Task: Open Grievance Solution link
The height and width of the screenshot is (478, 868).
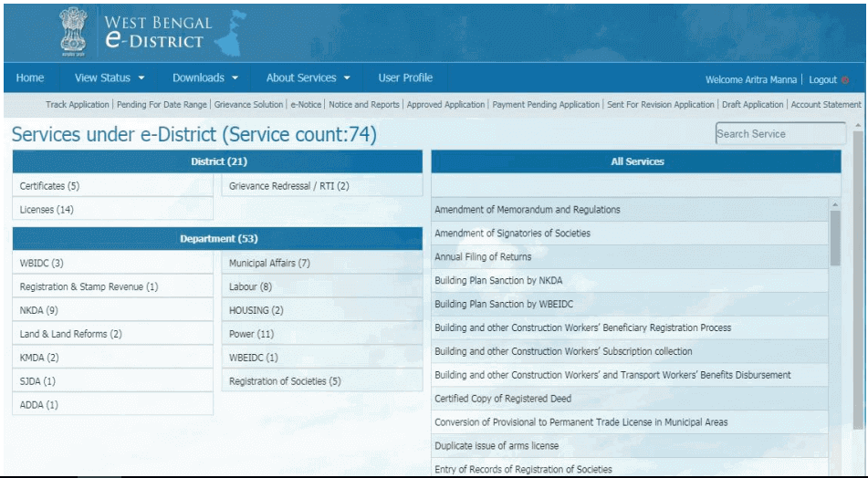Action: click(x=248, y=105)
